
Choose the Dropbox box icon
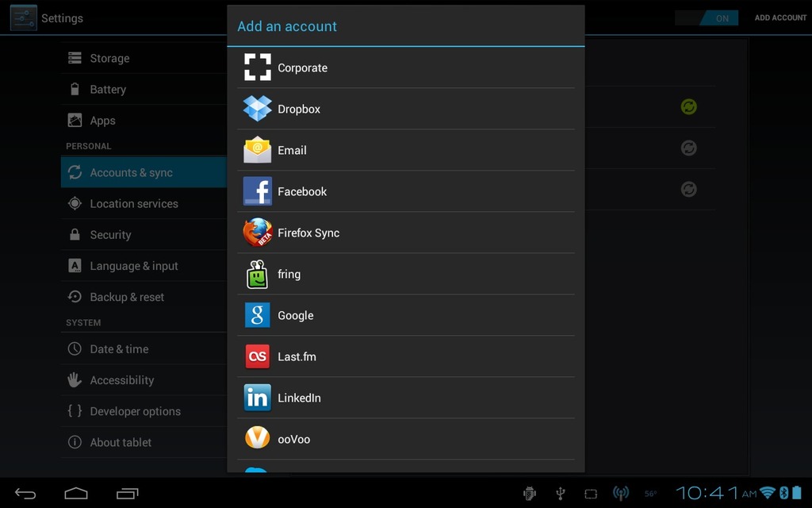pyautogui.click(x=258, y=108)
